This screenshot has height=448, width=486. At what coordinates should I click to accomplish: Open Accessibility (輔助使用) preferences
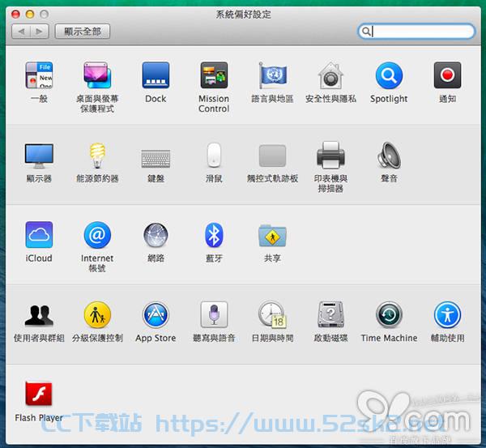[447, 314]
